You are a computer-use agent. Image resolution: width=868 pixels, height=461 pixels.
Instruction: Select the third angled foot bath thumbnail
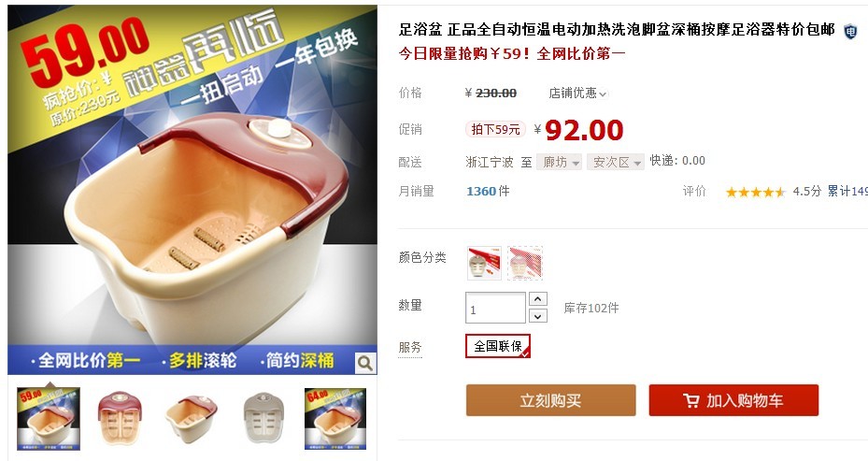192,418
